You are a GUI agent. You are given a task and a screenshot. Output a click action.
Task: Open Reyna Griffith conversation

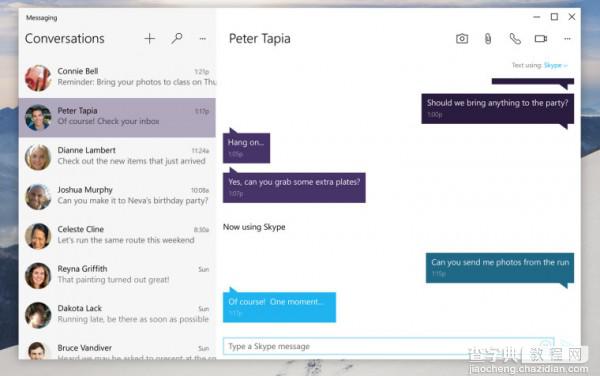117,275
